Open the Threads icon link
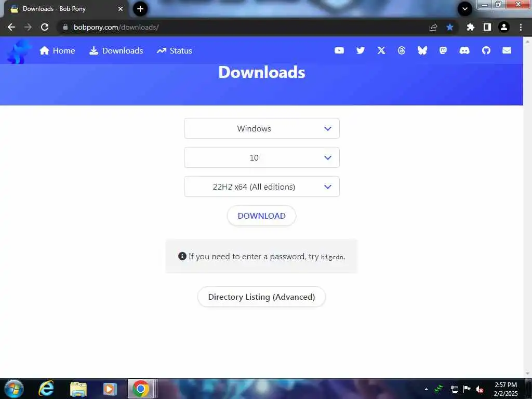Image resolution: width=532 pixels, height=399 pixels. click(x=402, y=50)
